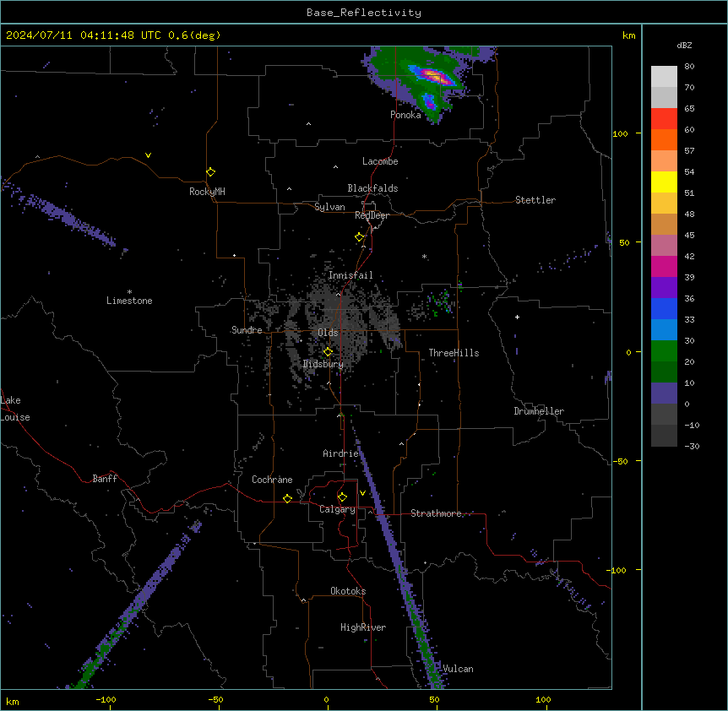This screenshot has height=711, width=728.
Task: Click the Blackfalds city label
Action: pos(372,188)
